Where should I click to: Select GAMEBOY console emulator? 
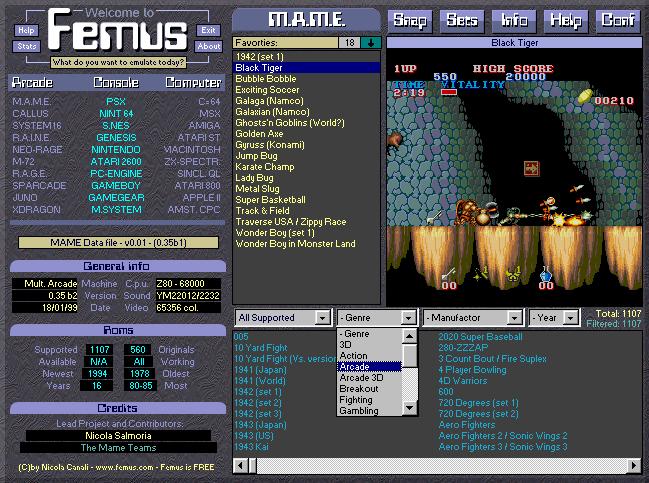(x=116, y=186)
